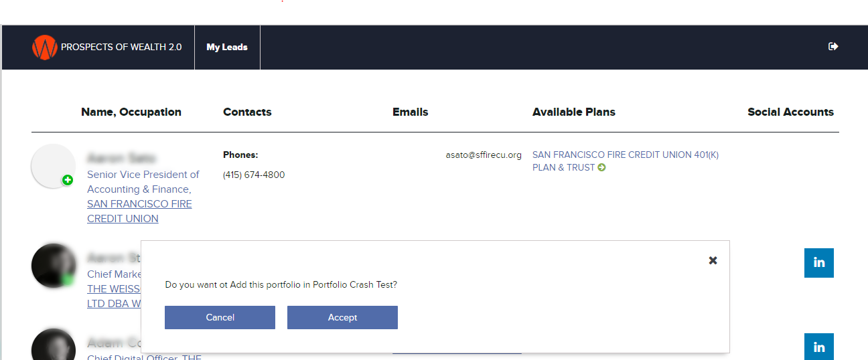Viewport: 868px width, 360px height.
Task: Click the logout icon in header
Action: point(833,46)
